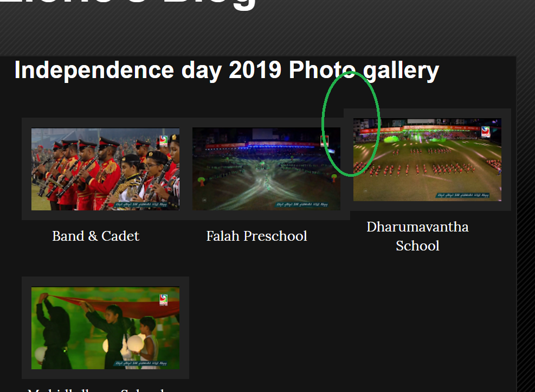
Task: Click the 'Falah Preschool' caption text
Action: point(256,236)
